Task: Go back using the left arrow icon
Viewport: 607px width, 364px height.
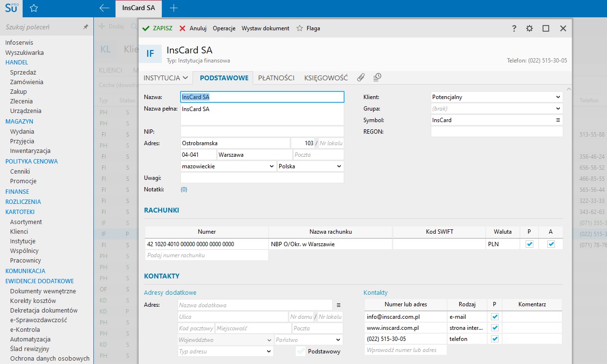Action: tap(104, 8)
